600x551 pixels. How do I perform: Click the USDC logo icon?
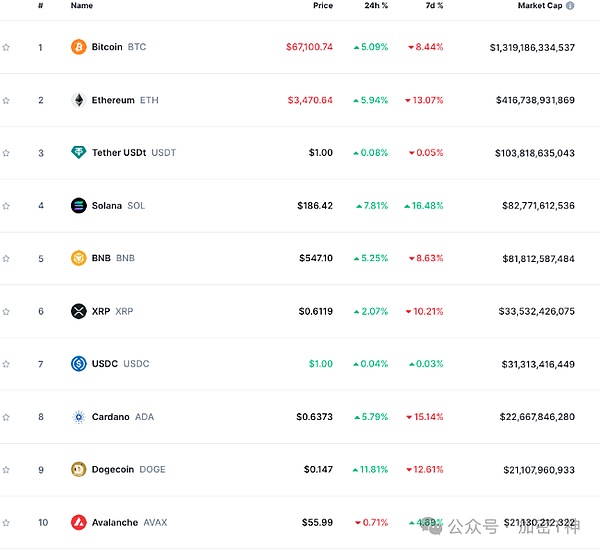[x=79, y=364]
